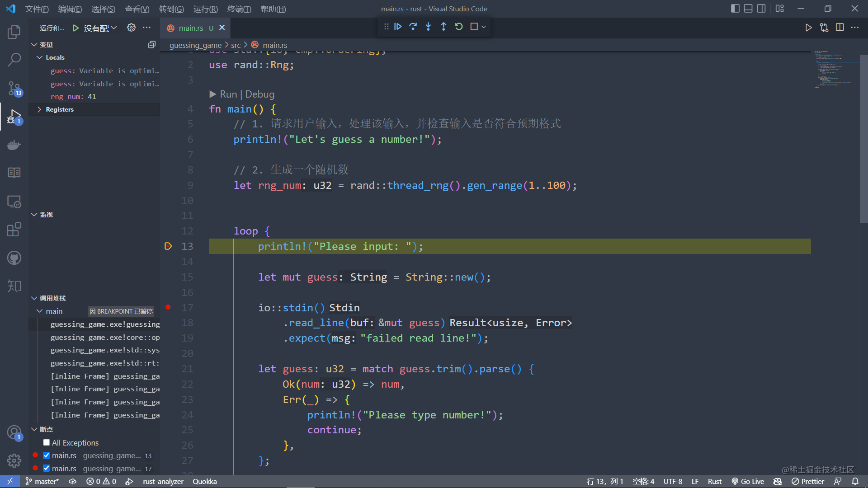The width and height of the screenshot is (868, 488).
Task: Select the Run and Debug activity bar icon
Action: (14, 117)
